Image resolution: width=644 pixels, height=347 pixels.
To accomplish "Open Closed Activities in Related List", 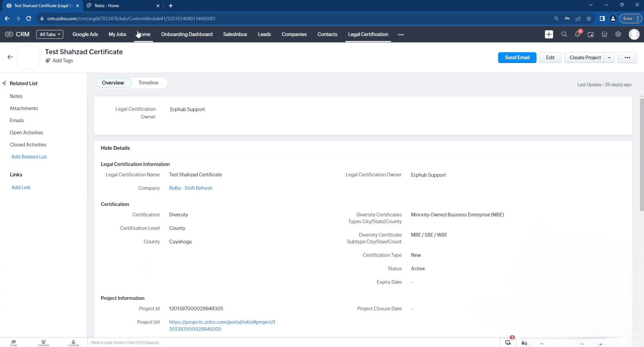I will point(28,145).
